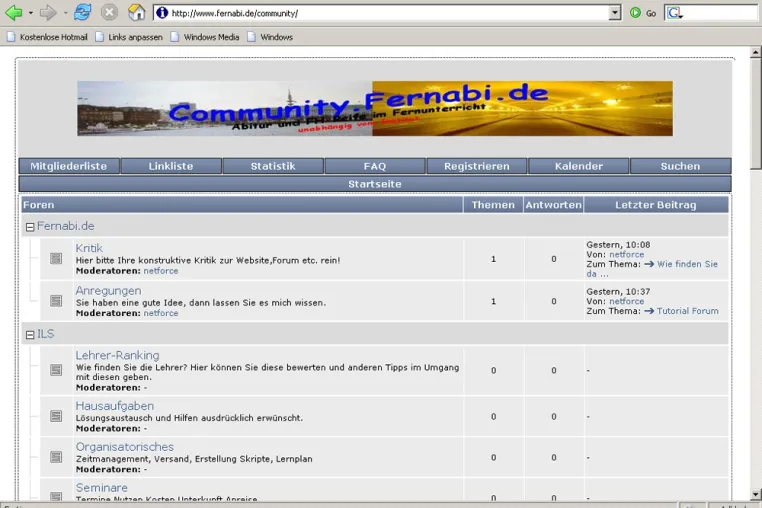Click the Google search input field
Viewport: 762px width, 508px height.
click(721, 13)
